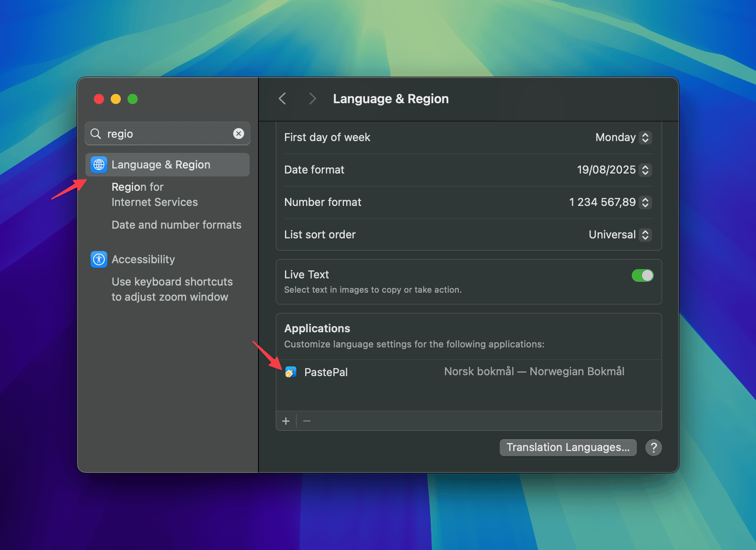This screenshot has width=756, height=550.
Task: Select Language & Region in the sidebar
Action: [168, 165]
